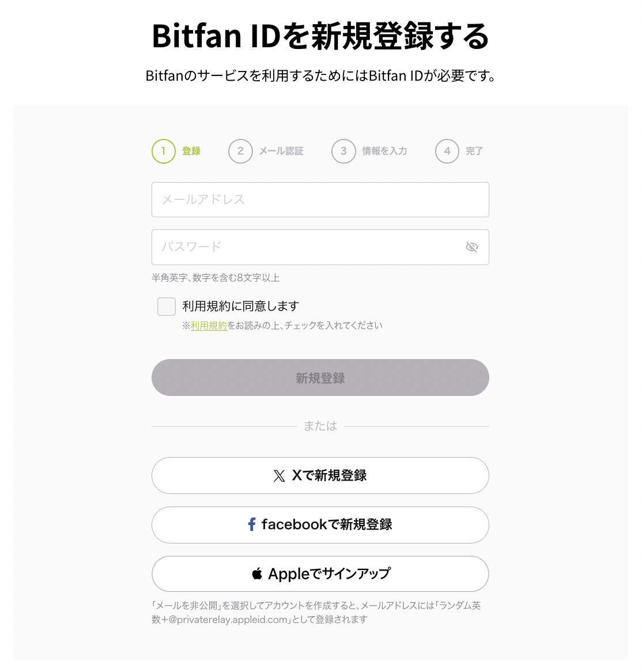
Task: Focus the パスワード input field
Action: 305,247
